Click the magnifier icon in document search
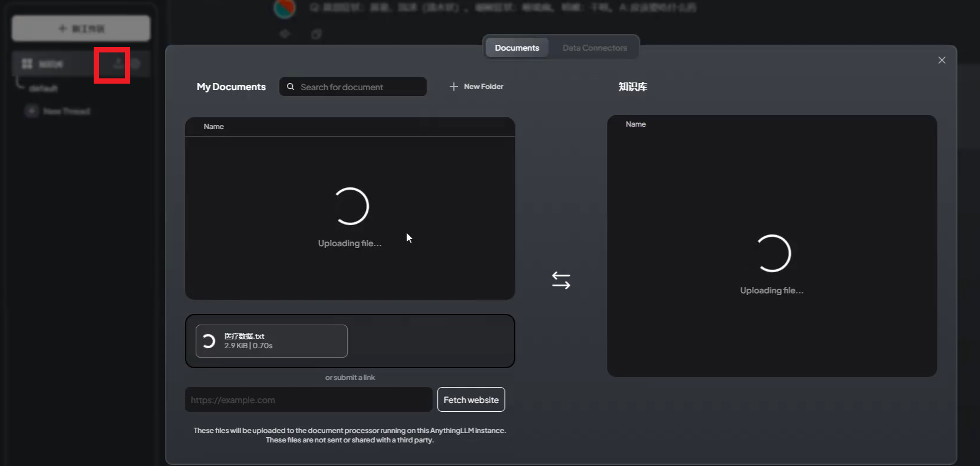 [291, 87]
